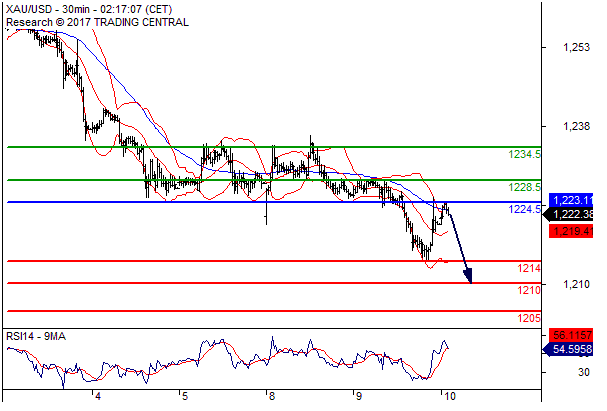Click the 1,210 price axis value

(x=576, y=284)
